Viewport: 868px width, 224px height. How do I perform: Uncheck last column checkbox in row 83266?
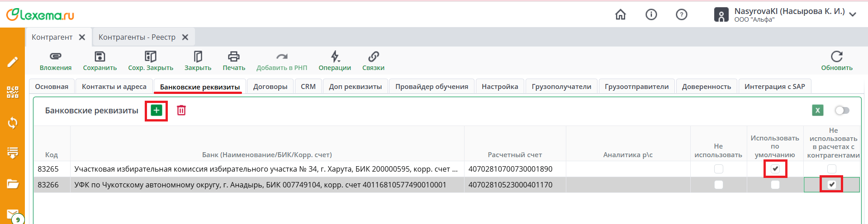[x=831, y=185]
